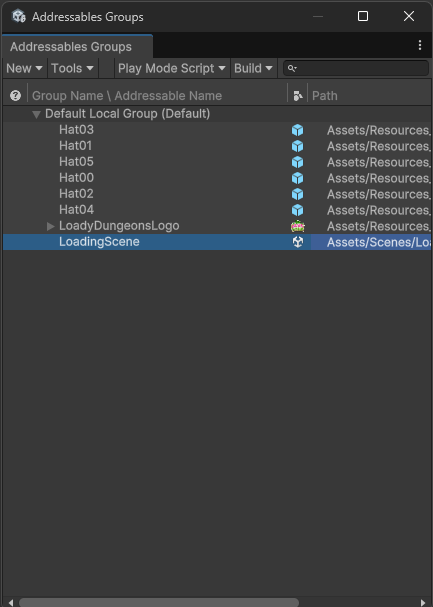Click the horizontal scrollbar right arrow
The image size is (433, 607).
coord(423,603)
